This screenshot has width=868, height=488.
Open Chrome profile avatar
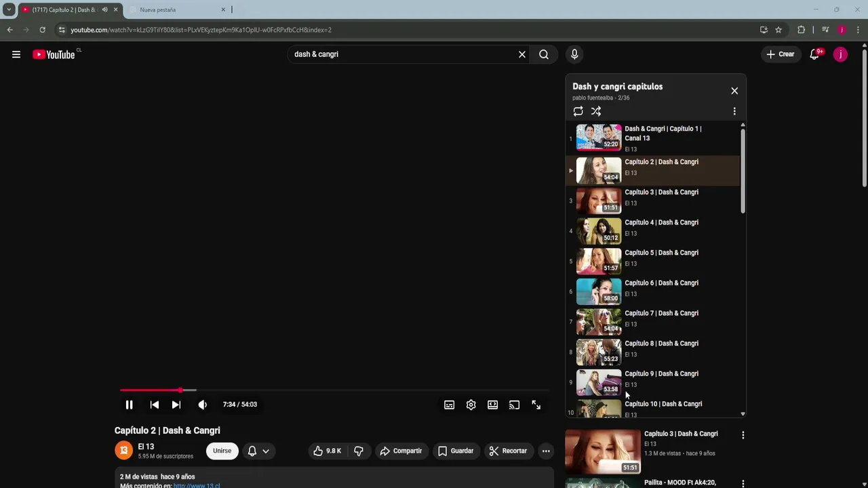[x=842, y=30]
